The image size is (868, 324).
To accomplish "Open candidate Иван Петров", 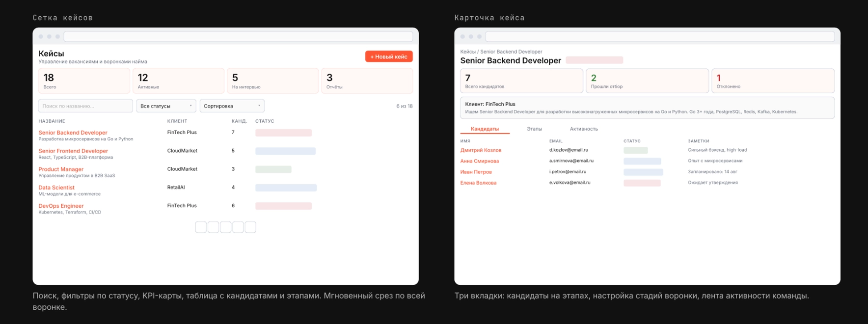I will pyautogui.click(x=476, y=172).
